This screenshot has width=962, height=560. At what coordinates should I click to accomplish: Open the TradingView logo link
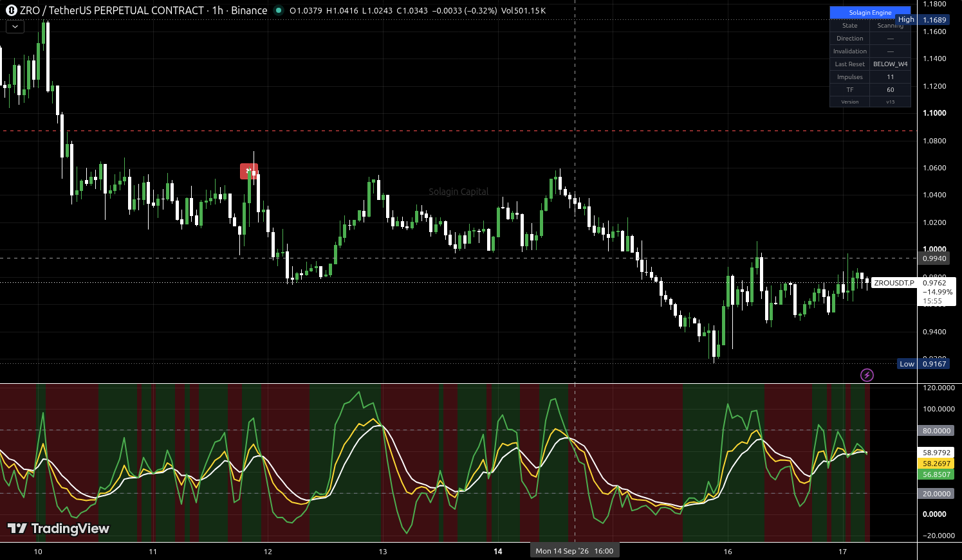pos(59,528)
